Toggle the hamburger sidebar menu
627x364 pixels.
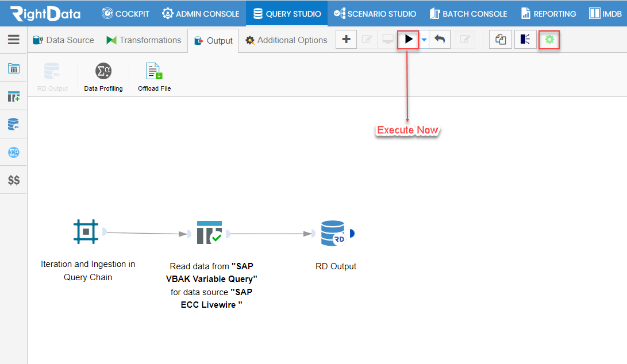(x=14, y=40)
